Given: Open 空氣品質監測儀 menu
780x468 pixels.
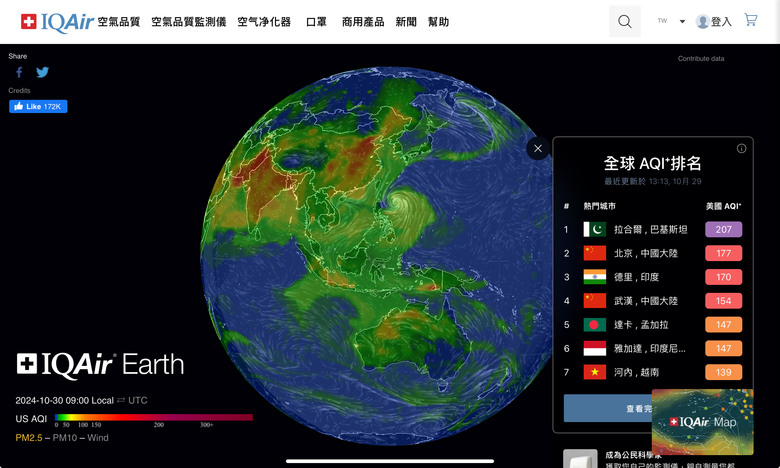Looking at the screenshot, I should tap(189, 22).
